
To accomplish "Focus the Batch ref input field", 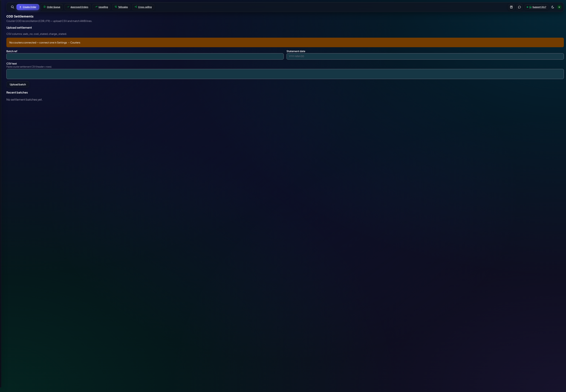I will 145,56.
